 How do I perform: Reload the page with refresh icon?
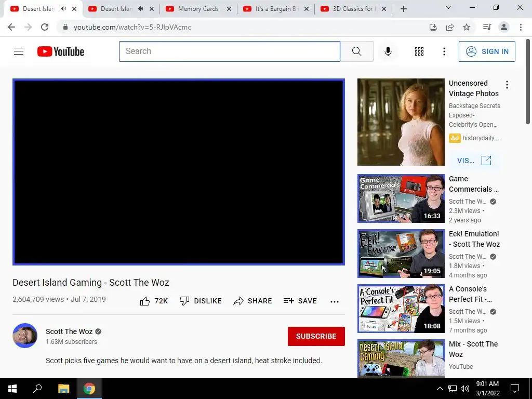pos(45,27)
